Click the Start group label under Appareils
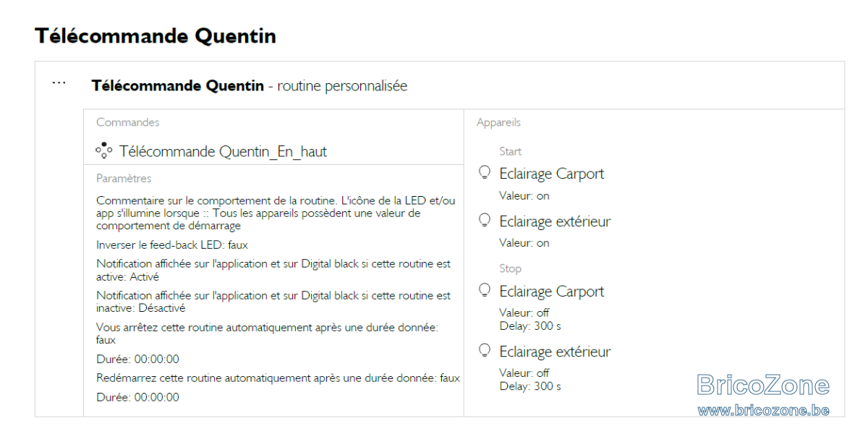 click(x=510, y=151)
